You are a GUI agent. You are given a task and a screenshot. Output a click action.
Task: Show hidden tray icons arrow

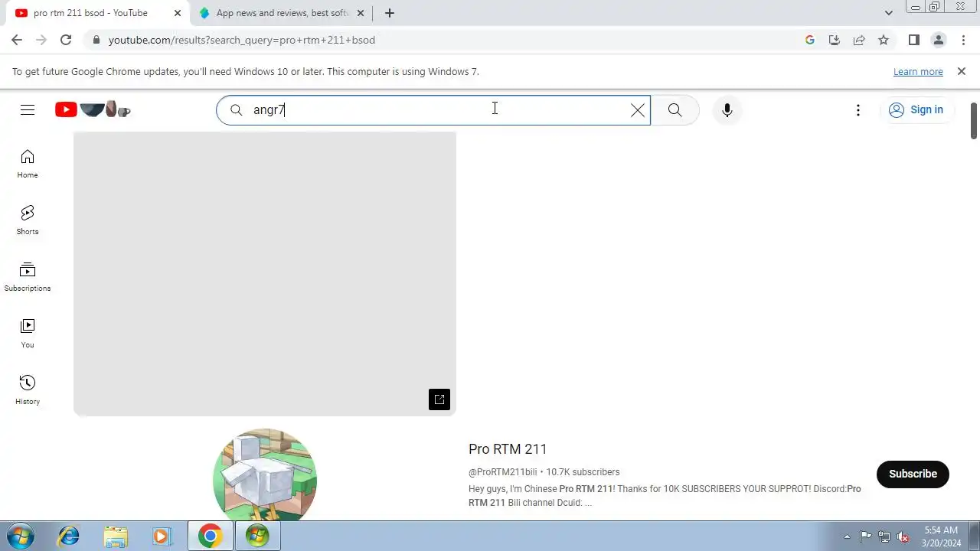point(847,536)
